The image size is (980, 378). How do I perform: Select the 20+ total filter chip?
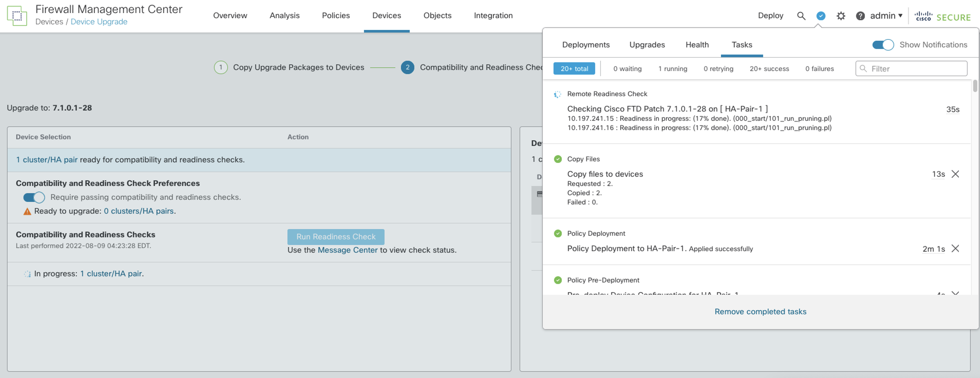[574, 69]
